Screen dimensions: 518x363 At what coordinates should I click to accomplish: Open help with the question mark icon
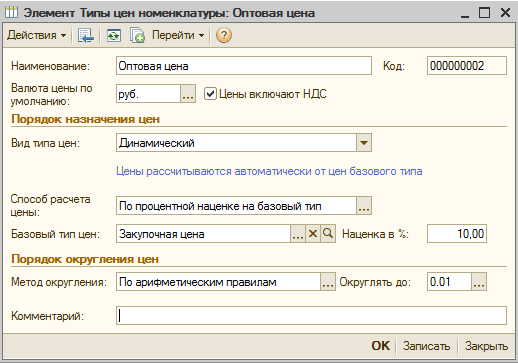click(224, 35)
